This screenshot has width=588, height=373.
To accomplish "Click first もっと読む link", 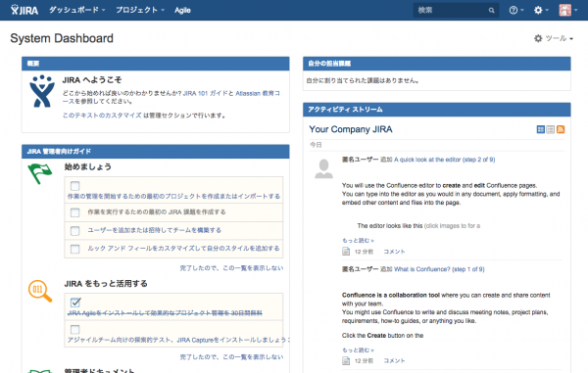I will point(358,241).
